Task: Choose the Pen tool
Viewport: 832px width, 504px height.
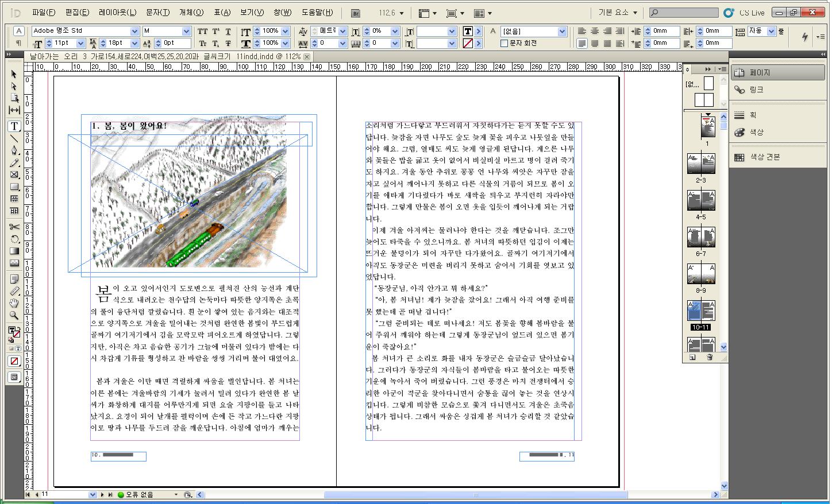Action: click(x=14, y=151)
